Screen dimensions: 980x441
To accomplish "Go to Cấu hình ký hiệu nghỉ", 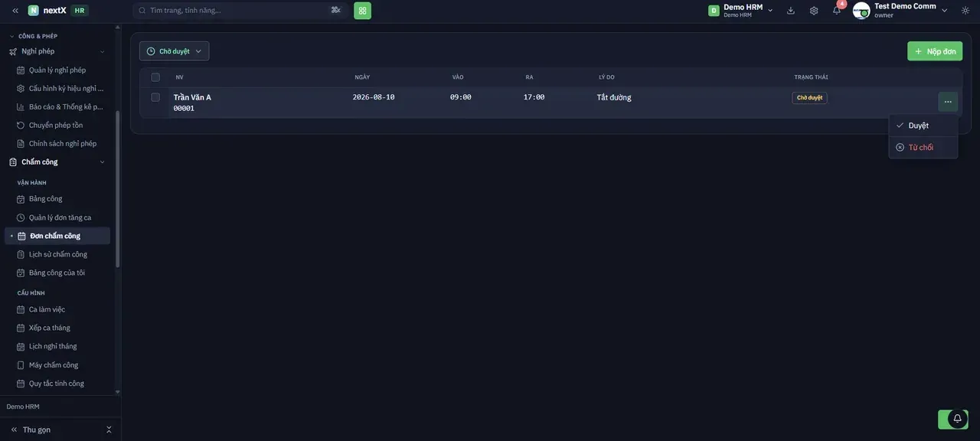I will (61, 89).
